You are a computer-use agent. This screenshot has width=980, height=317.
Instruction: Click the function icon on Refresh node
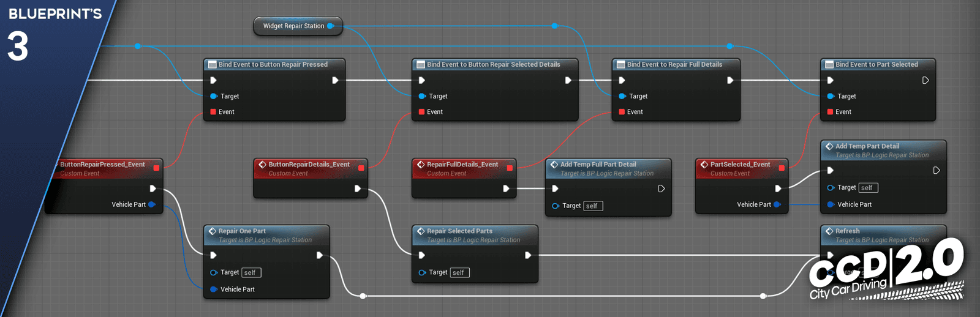(829, 231)
